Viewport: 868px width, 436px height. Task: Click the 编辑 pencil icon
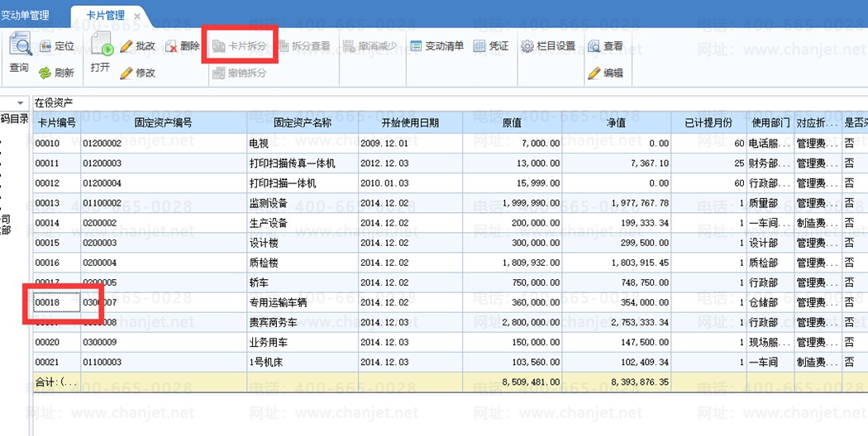point(594,73)
